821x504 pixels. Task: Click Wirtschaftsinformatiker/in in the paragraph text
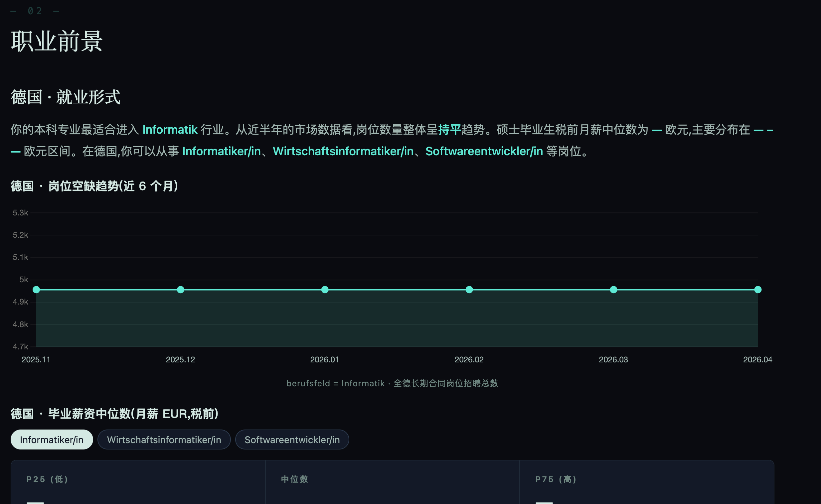[343, 151]
